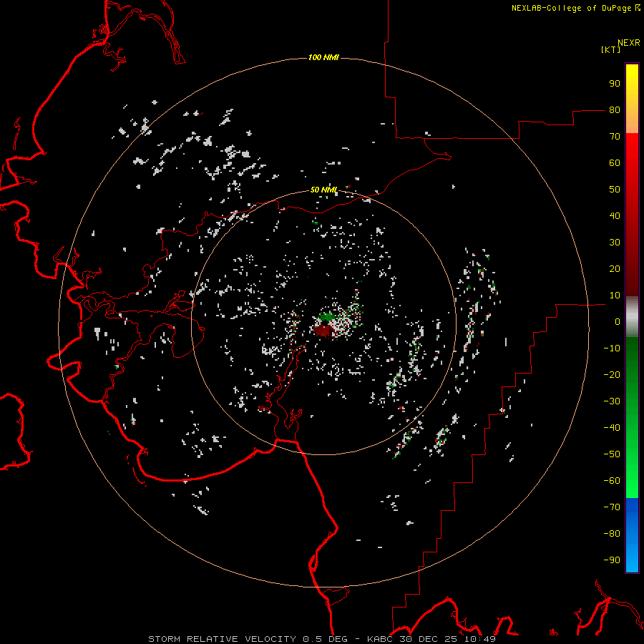Viewport: 644px width, 644px height.
Task: Click the positive 80 value on velocity scale
Action: (x=615, y=110)
